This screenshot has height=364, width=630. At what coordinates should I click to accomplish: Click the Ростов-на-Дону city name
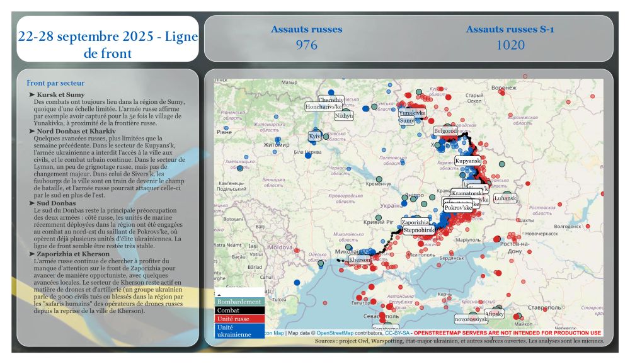click(x=515, y=247)
